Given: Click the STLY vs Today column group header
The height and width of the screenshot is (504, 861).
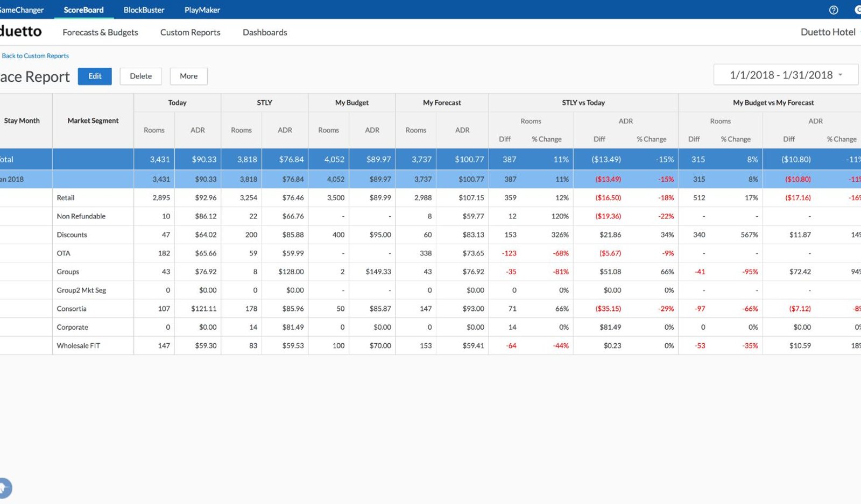Looking at the screenshot, I should [x=583, y=103].
